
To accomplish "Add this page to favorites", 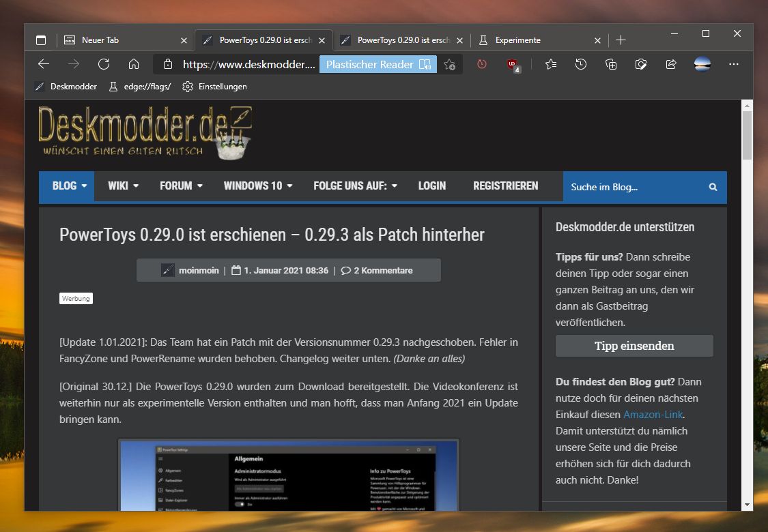I will click(x=450, y=64).
